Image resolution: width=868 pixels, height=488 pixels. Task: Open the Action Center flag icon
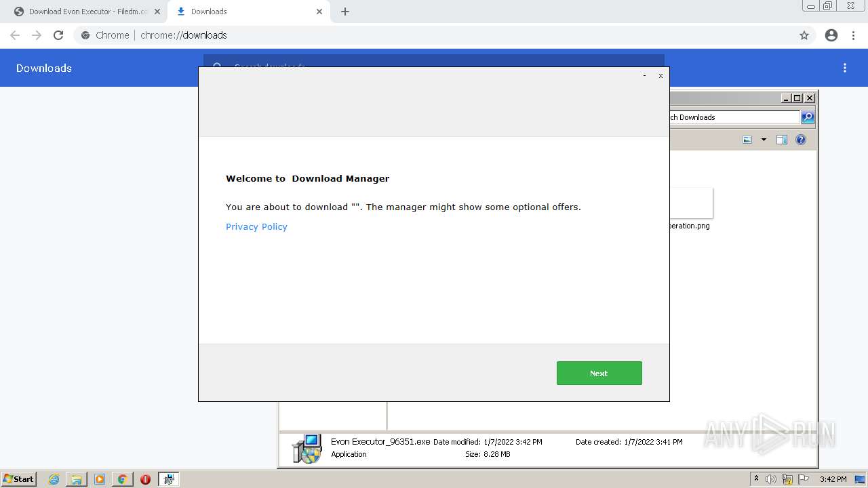[x=804, y=479]
